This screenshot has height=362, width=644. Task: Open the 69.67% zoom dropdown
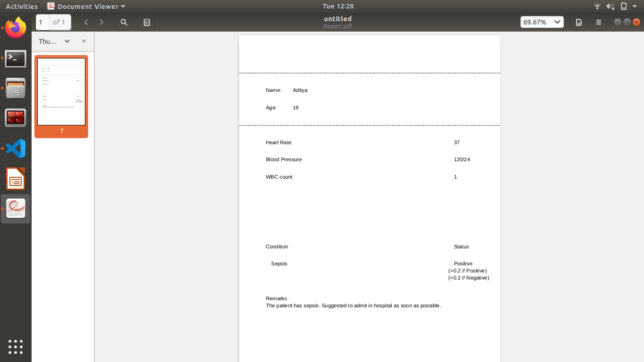542,22
